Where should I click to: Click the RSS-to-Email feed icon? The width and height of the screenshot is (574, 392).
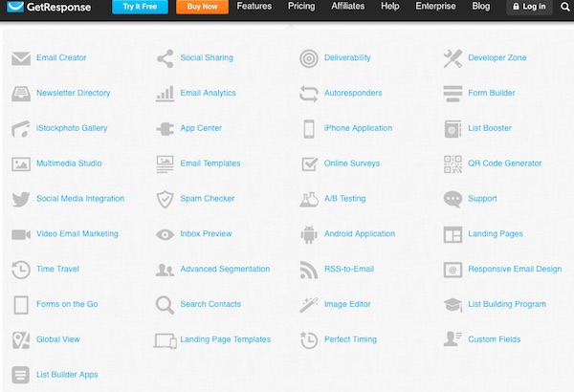pyautogui.click(x=309, y=270)
